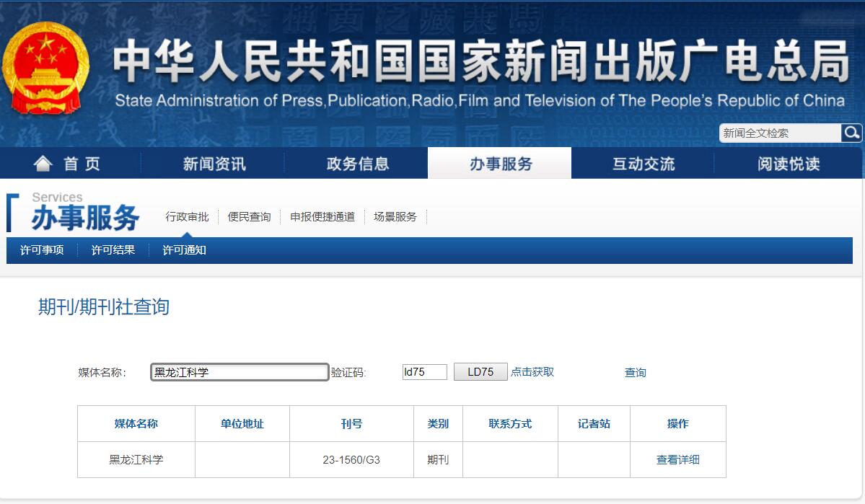
Task: Open the 政务信息 navigation tab
Action: click(x=357, y=164)
